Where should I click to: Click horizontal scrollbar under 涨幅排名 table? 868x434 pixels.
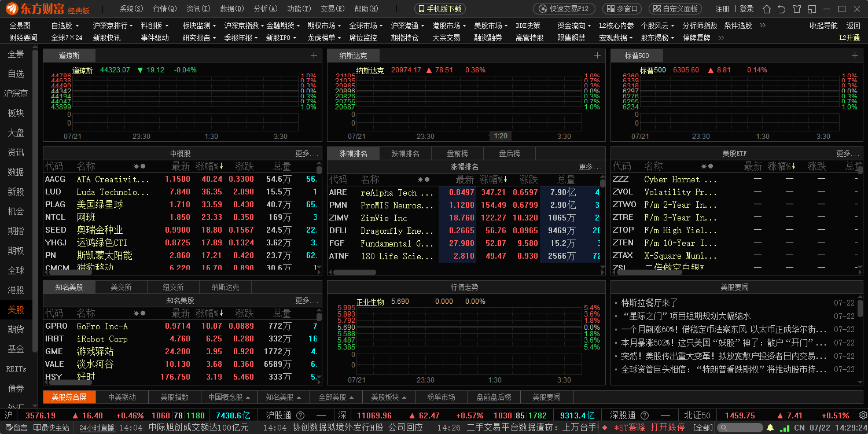(x=355, y=272)
